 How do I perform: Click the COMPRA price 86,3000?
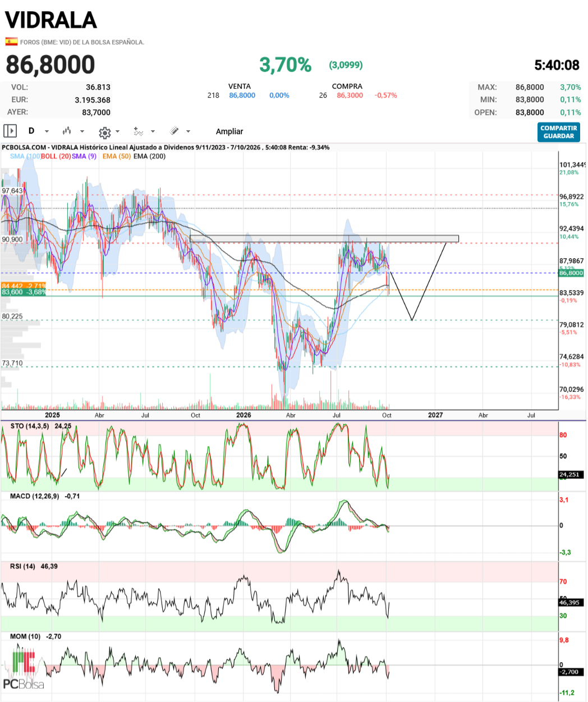point(350,95)
